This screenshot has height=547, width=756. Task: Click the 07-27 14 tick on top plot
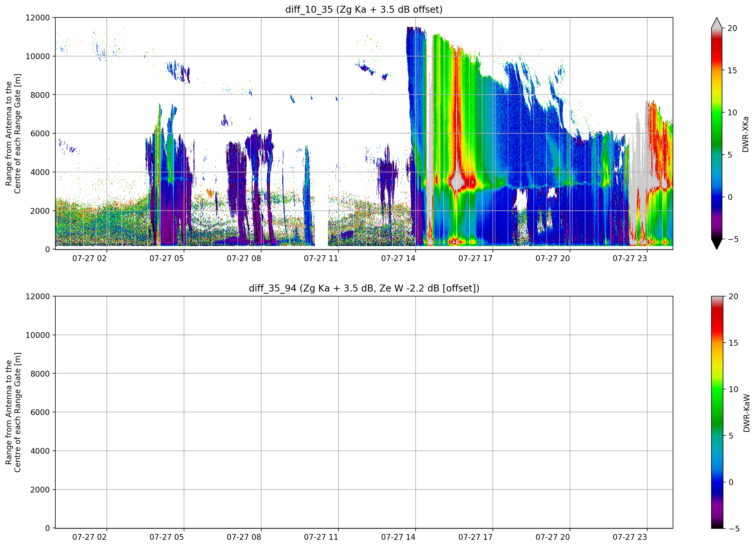(398, 258)
